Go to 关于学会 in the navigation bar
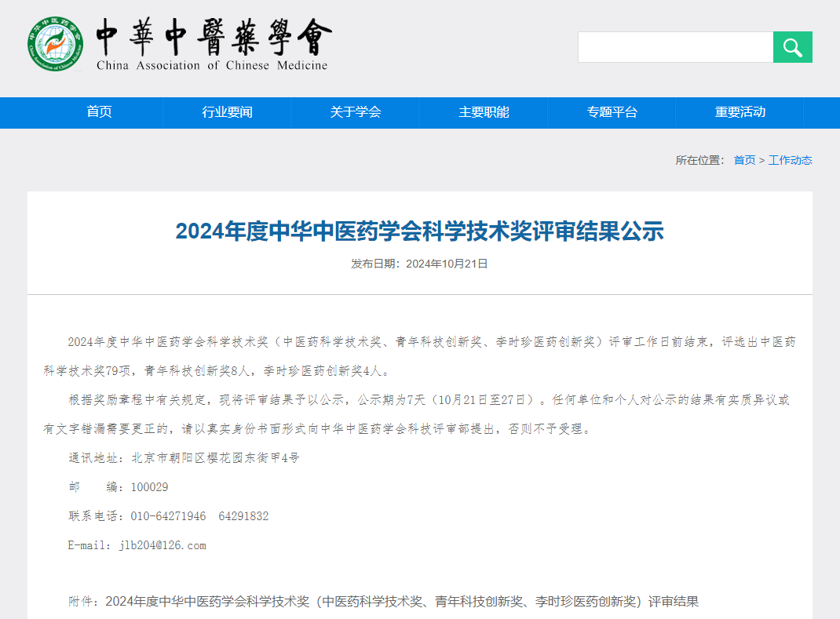840x619 pixels. coord(355,112)
